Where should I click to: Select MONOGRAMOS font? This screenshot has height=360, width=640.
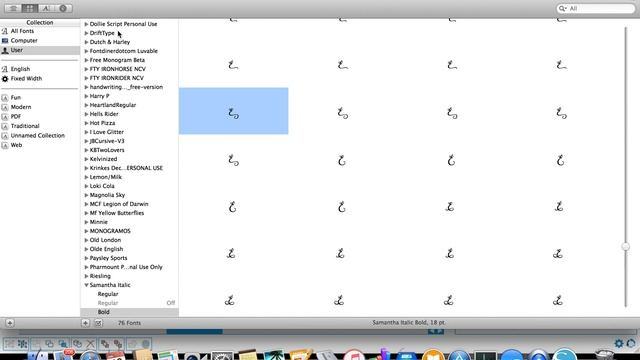click(110, 231)
